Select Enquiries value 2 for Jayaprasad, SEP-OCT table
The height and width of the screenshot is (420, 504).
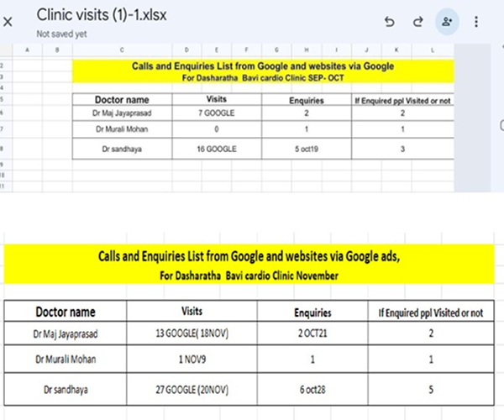307,113
